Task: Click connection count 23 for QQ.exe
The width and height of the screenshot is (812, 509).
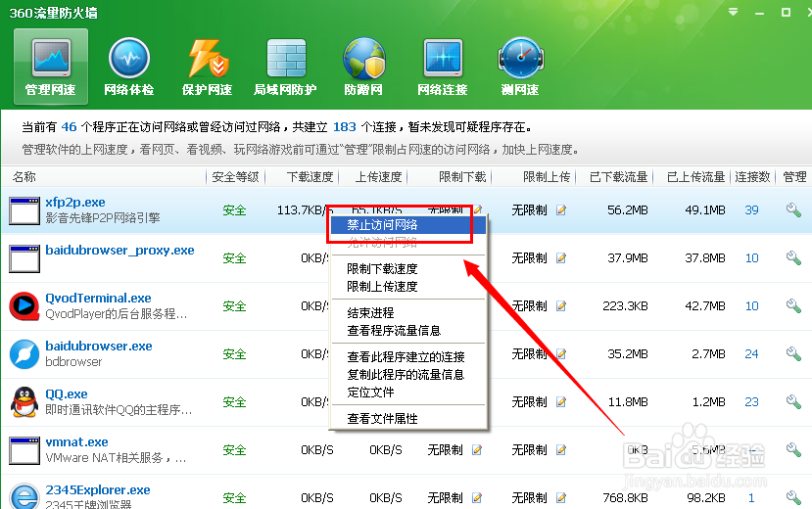Action: 751,402
